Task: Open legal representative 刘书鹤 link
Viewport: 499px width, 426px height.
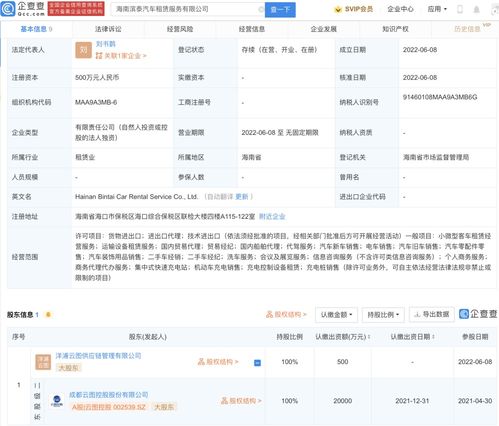Action: click(106, 44)
